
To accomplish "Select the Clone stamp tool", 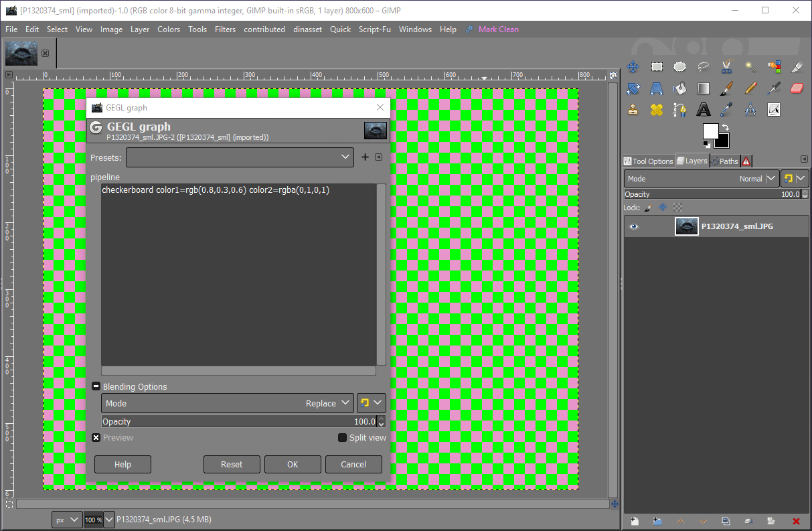I will [633, 110].
